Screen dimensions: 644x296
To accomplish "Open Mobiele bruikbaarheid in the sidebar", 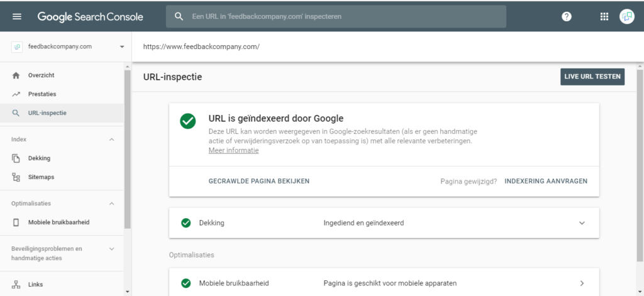I will coord(58,222).
